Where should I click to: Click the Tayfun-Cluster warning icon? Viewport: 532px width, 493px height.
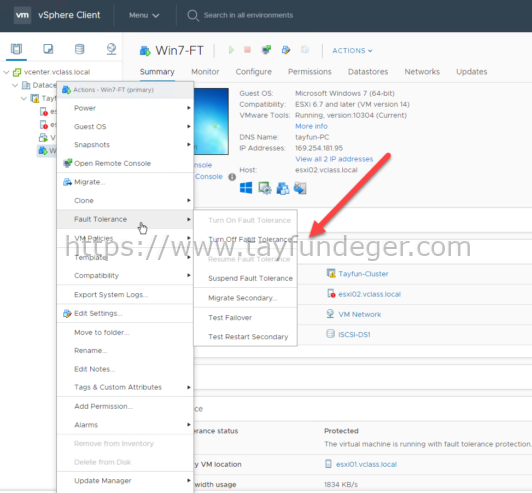(331, 273)
